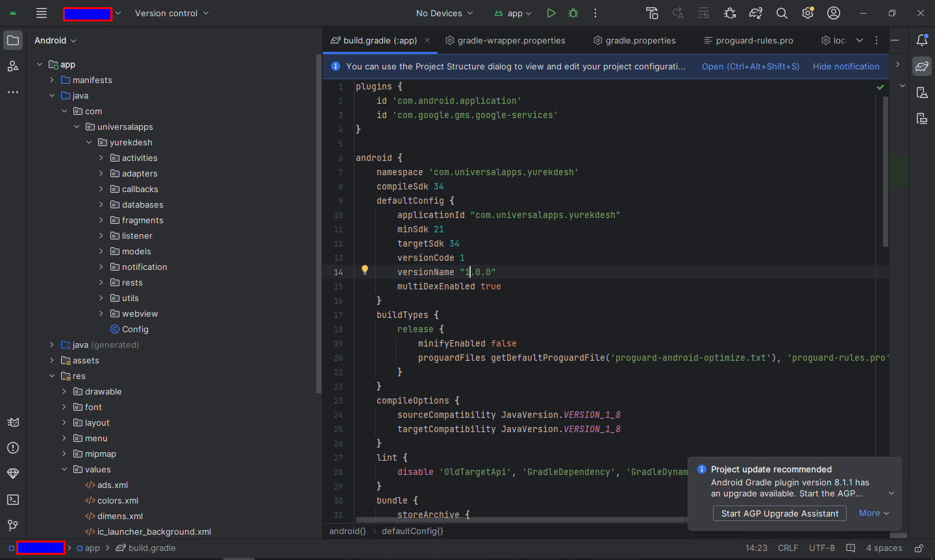This screenshot has height=560, width=935.
Task: Collapse the values folder
Action: [x=64, y=469]
